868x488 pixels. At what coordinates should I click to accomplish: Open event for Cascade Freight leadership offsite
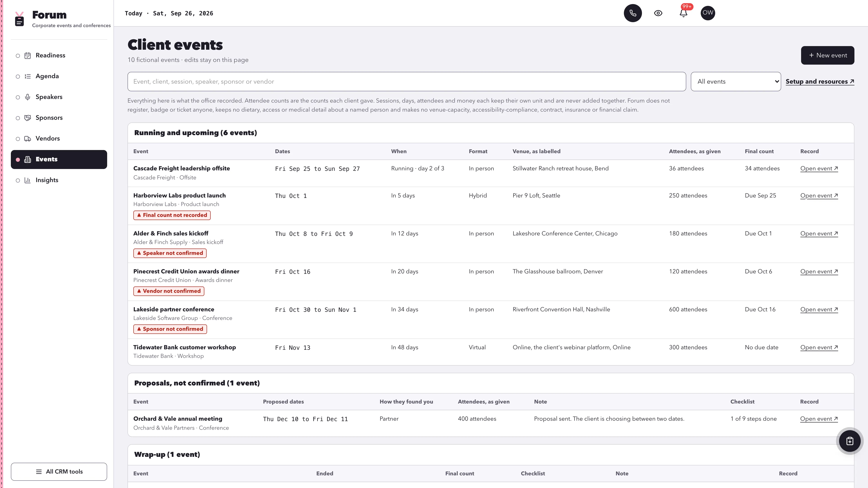click(819, 168)
